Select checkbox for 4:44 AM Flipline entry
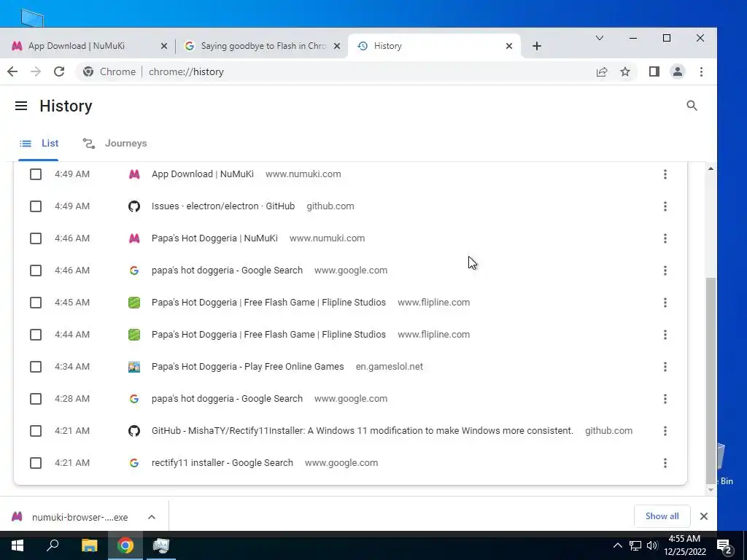Image resolution: width=747 pixels, height=560 pixels. pos(36,335)
